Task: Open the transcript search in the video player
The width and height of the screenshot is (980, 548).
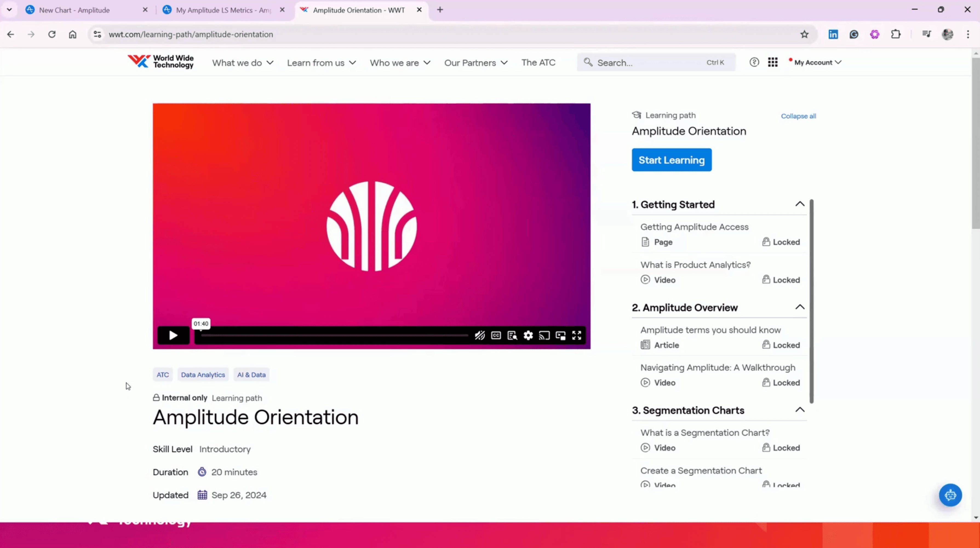Action: [x=512, y=335]
